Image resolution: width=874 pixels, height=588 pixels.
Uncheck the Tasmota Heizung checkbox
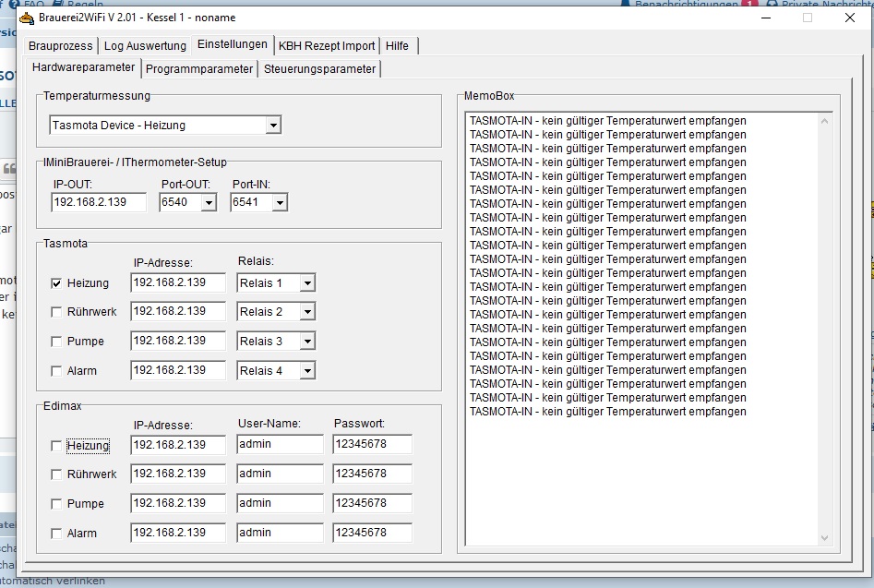pyautogui.click(x=56, y=283)
